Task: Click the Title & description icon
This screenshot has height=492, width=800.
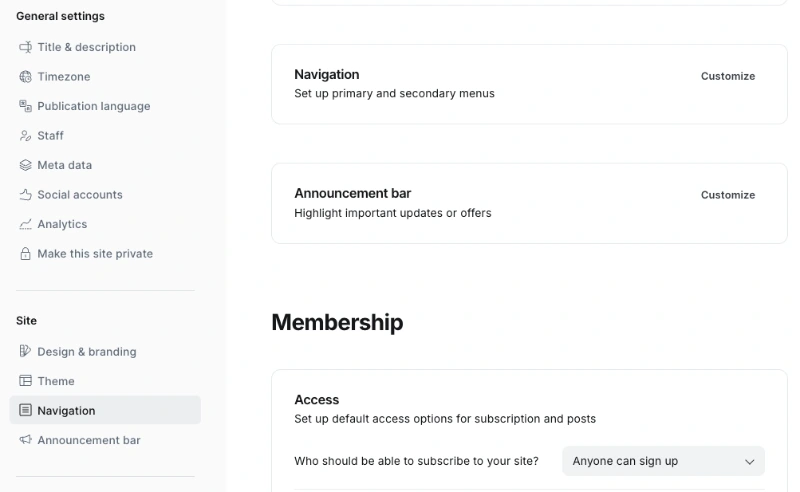Action: [x=26, y=47]
